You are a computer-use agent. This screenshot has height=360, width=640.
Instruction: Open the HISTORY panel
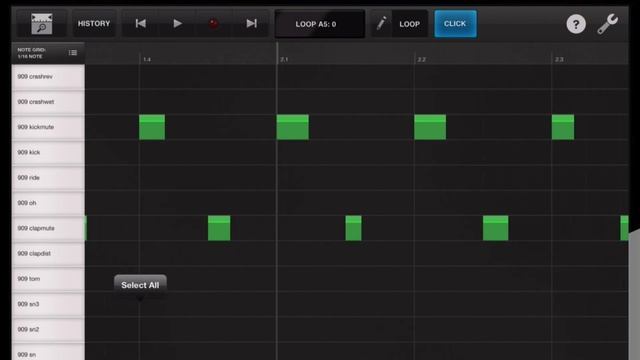pos(94,24)
